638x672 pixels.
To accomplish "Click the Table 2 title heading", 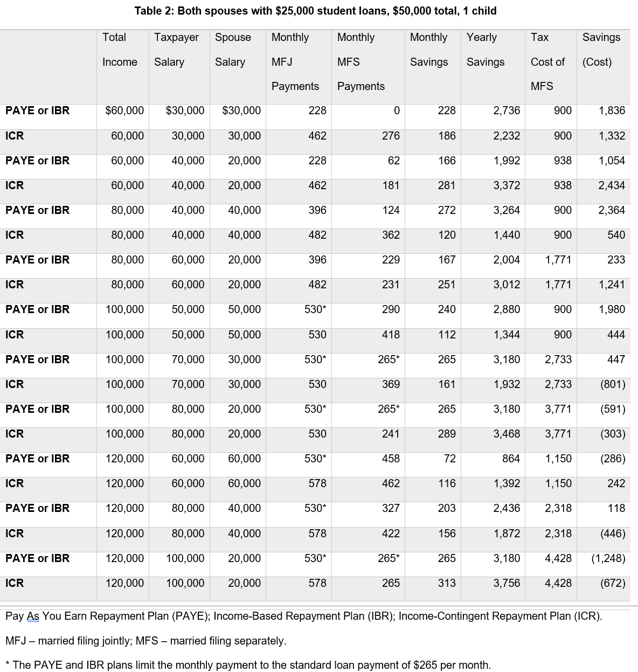I will tap(315, 11).
